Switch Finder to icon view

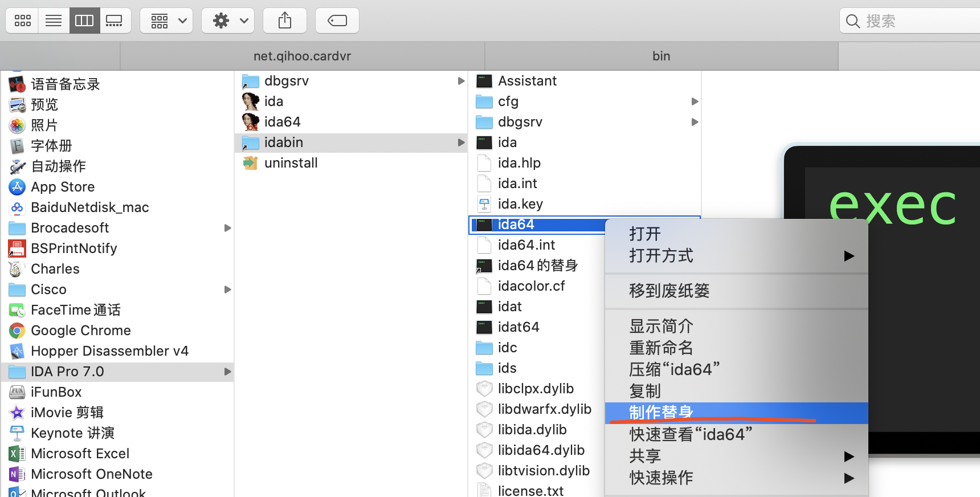23,21
